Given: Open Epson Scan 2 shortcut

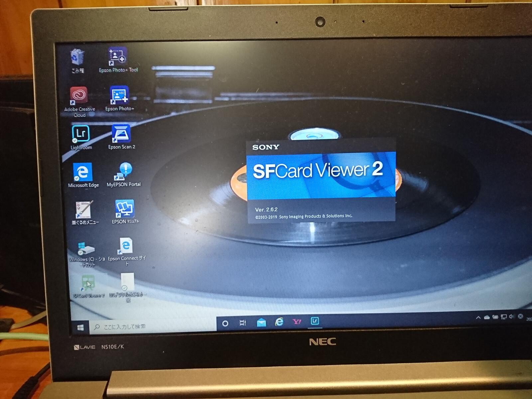Looking at the screenshot, I should [121, 137].
